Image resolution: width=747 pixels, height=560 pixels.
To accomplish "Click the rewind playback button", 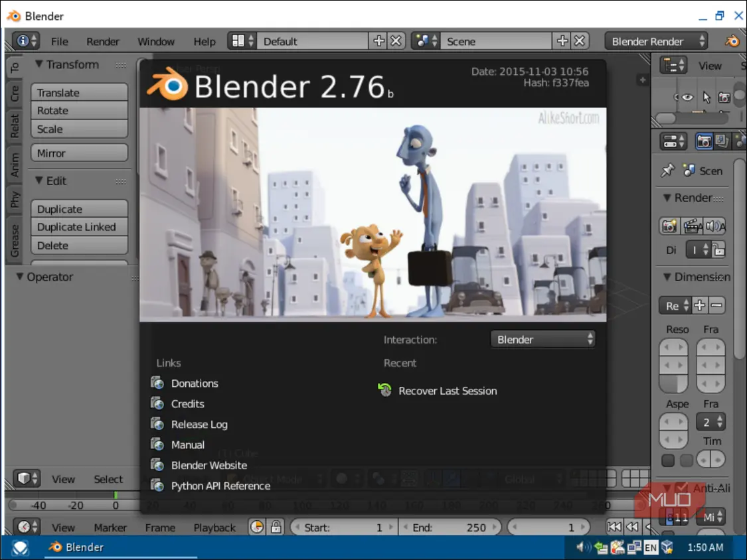I will (631, 527).
